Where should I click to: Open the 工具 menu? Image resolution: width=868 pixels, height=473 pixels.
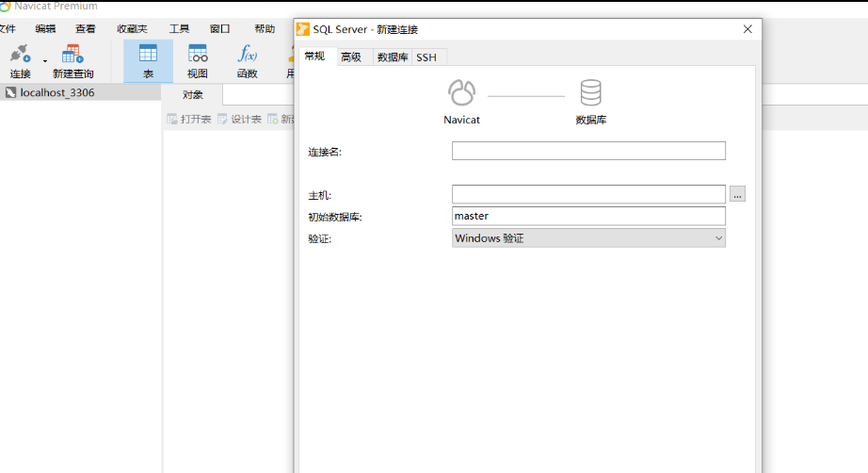click(x=179, y=29)
